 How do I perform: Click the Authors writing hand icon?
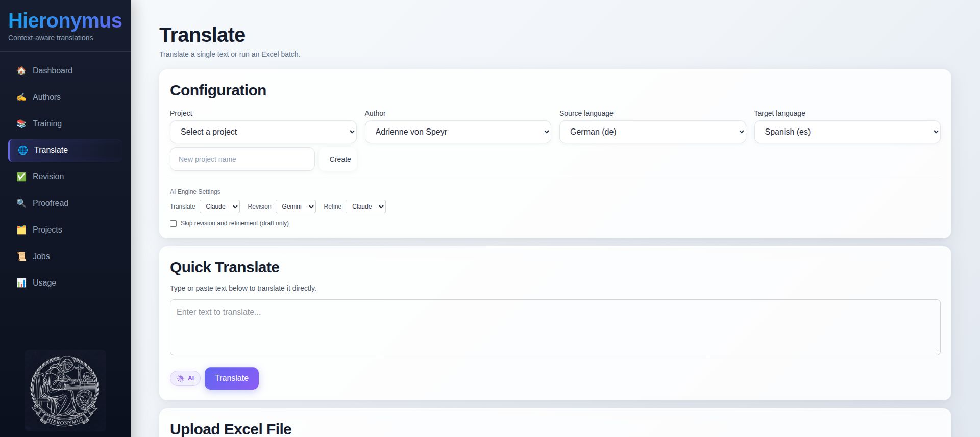pyautogui.click(x=21, y=97)
